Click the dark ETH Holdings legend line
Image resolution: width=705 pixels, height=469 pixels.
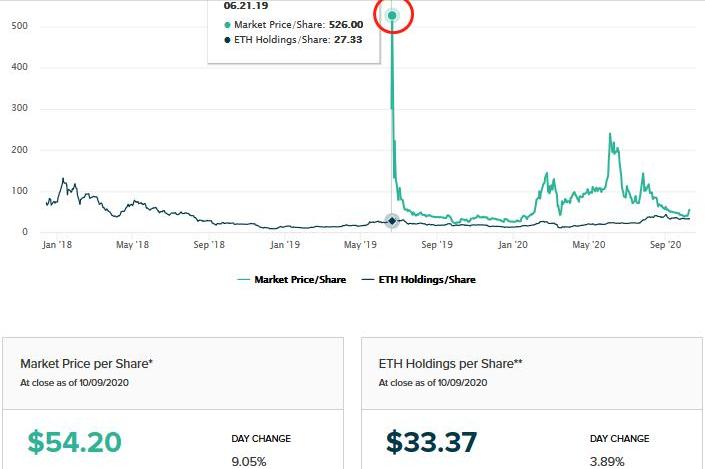point(368,280)
